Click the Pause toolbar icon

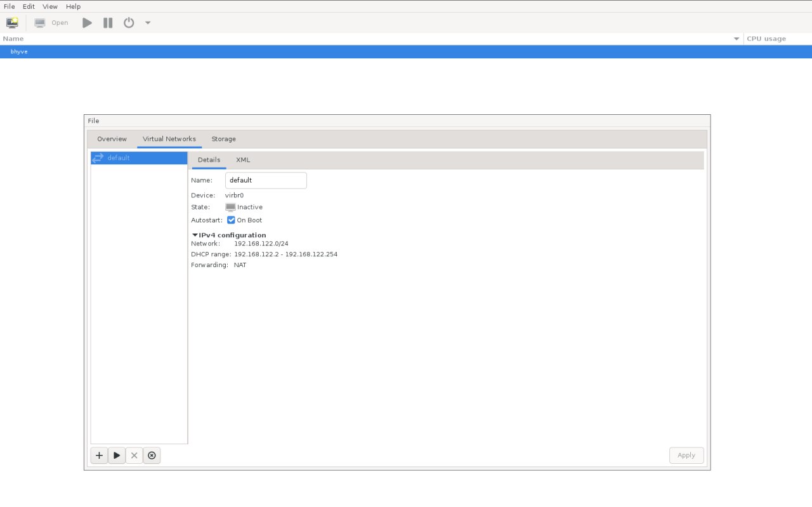pyautogui.click(x=108, y=23)
